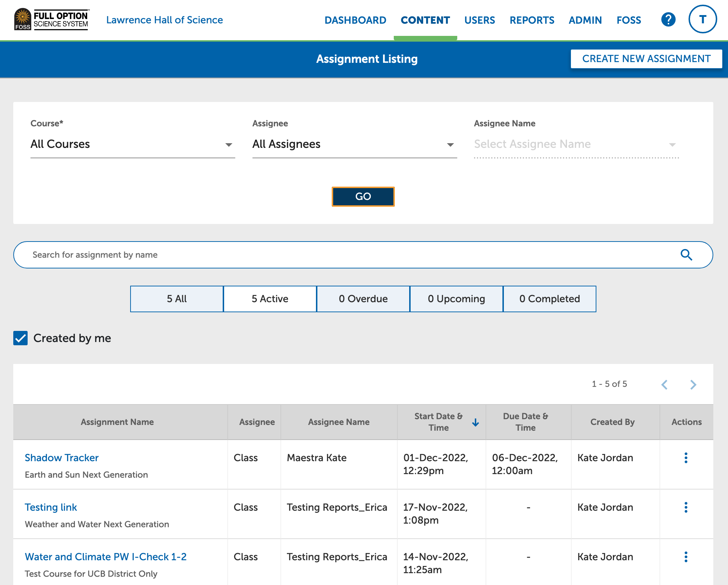Click the GO button
The image size is (728, 585).
363,196
